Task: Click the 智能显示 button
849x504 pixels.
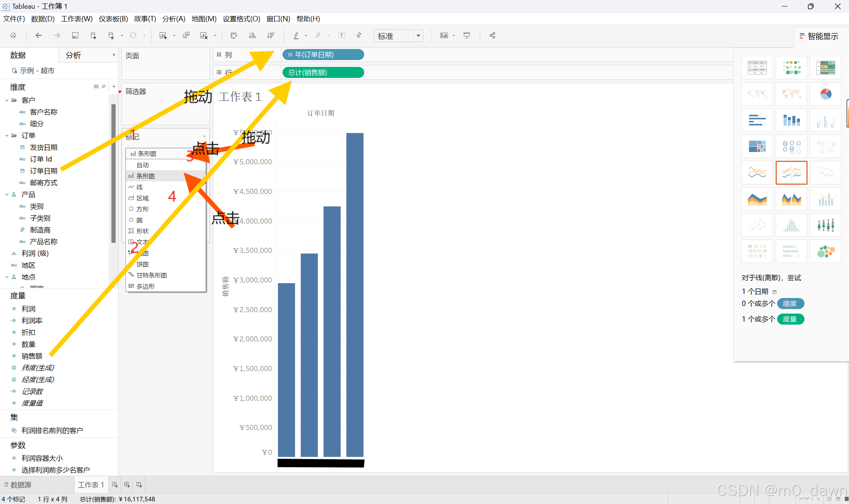Action: [819, 36]
